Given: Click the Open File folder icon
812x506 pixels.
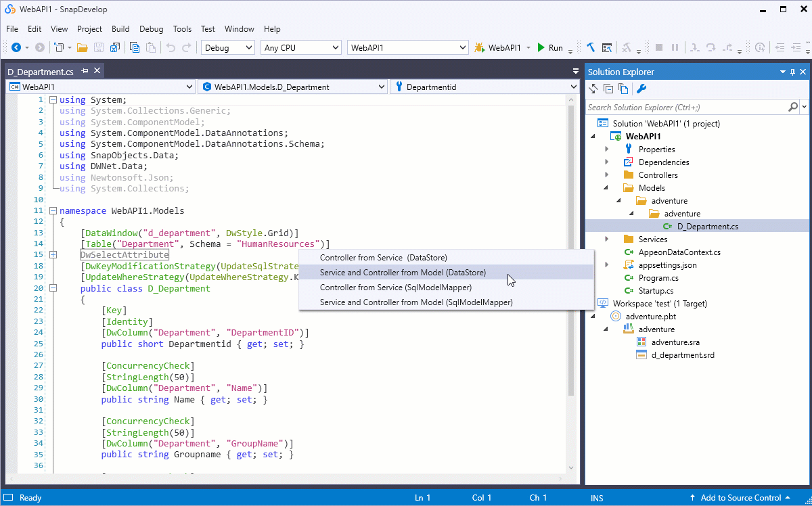Looking at the screenshot, I should click(x=83, y=47).
